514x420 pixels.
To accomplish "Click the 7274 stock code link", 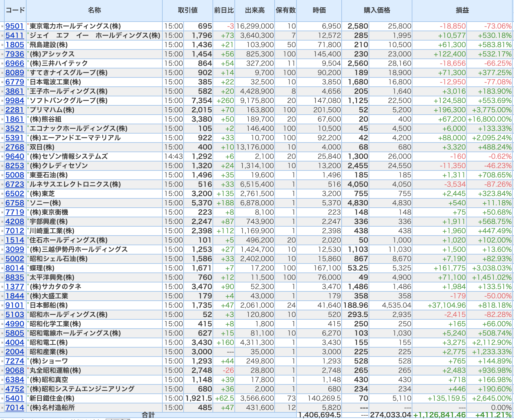I will coord(15,361).
